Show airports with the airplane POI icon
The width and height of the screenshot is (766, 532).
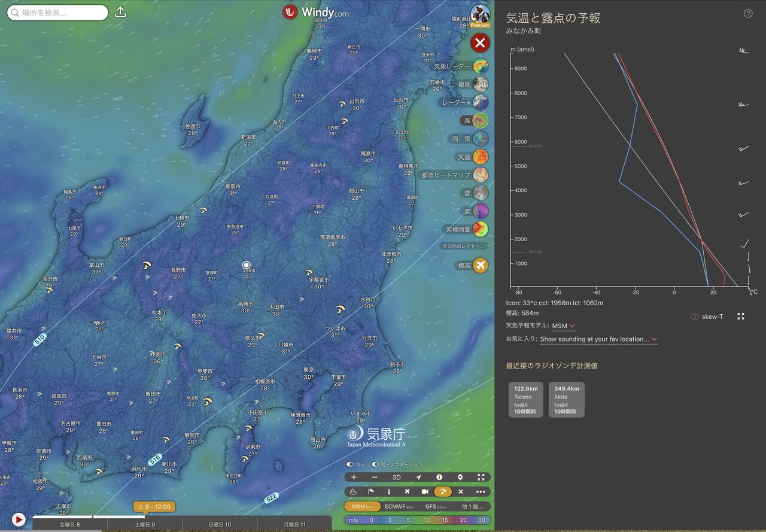pos(407,491)
